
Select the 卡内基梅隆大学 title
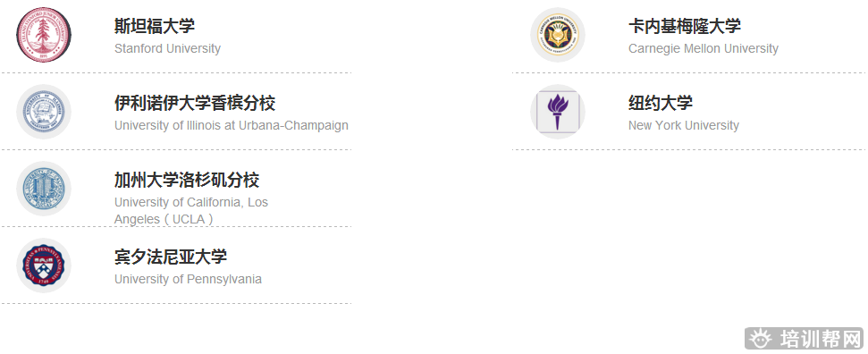point(684,26)
